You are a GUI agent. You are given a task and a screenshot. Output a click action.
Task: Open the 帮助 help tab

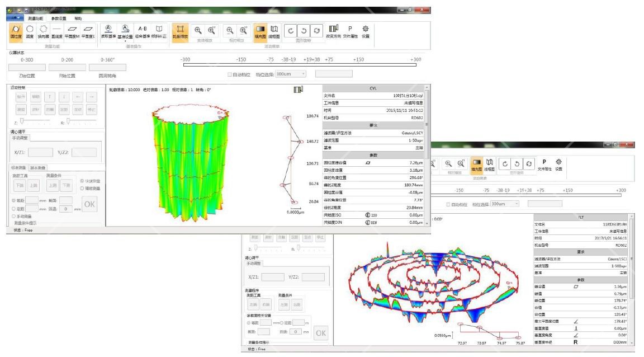click(x=78, y=18)
